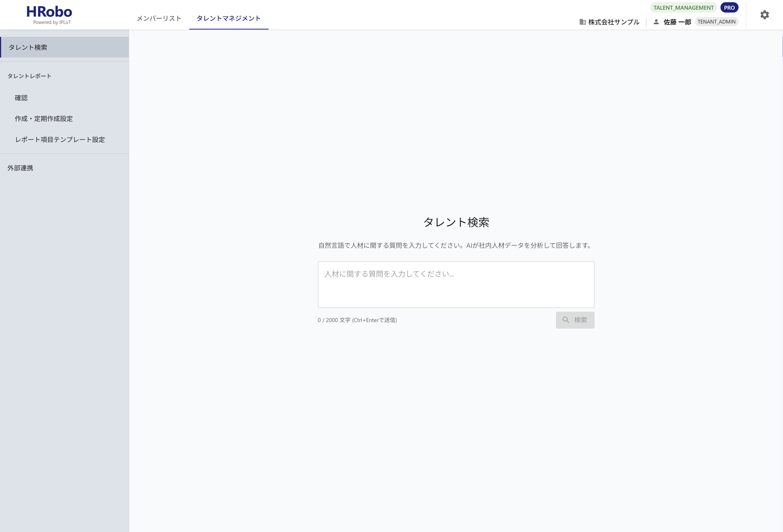783x532 pixels.
Task: Click the 株式会社サンプル company name
Action: 614,22
